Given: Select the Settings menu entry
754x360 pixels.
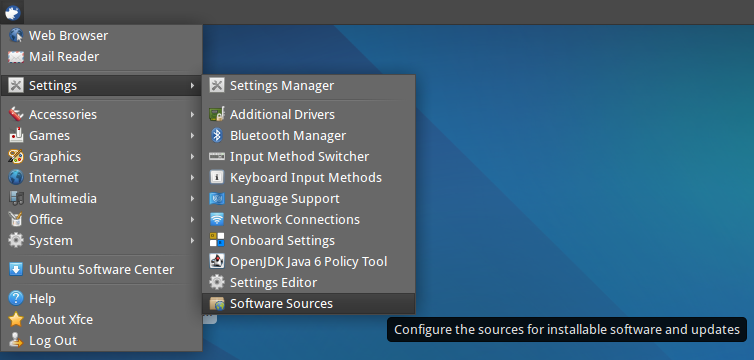Looking at the screenshot, I should point(101,86).
